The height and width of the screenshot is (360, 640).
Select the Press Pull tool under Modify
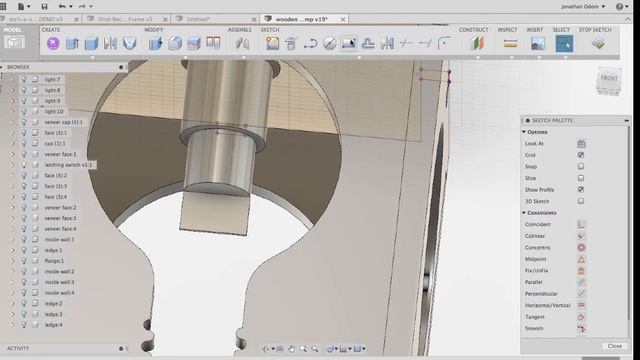click(155, 43)
